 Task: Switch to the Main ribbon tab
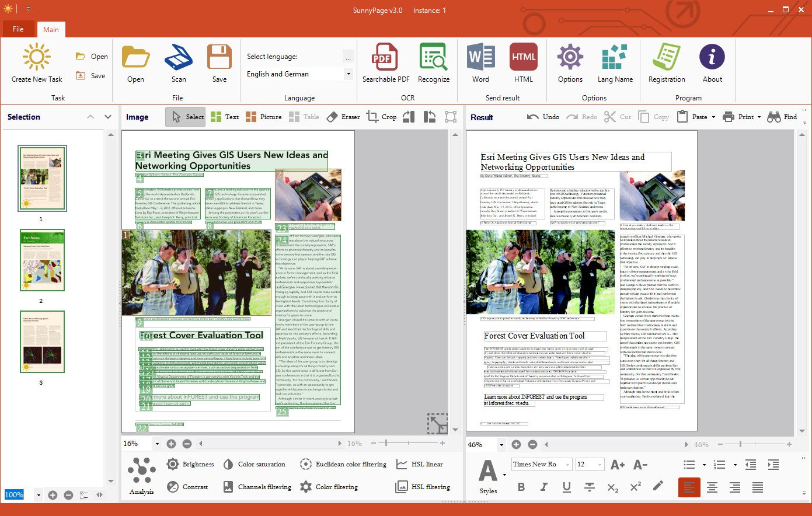coord(51,29)
